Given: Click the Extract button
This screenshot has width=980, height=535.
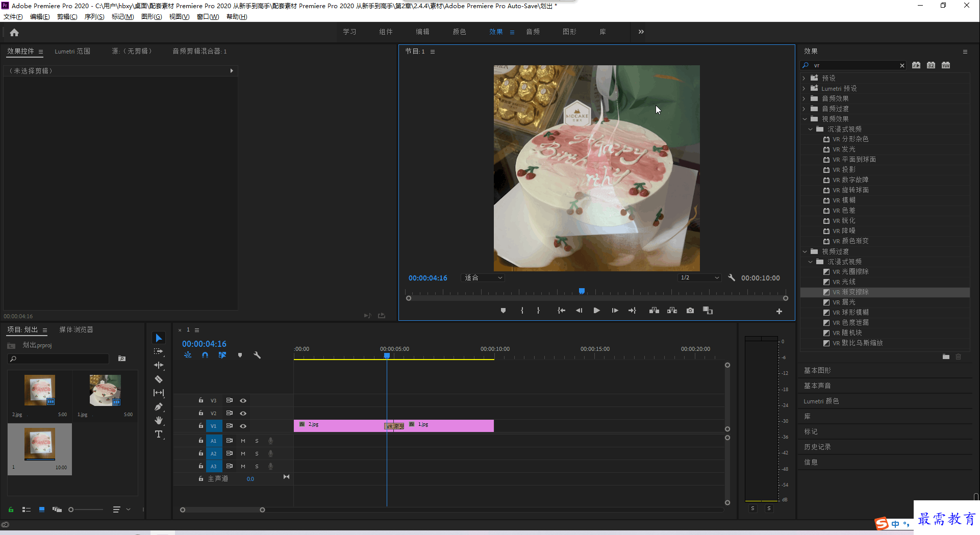Looking at the screenshot, I should tap(672, 311).
